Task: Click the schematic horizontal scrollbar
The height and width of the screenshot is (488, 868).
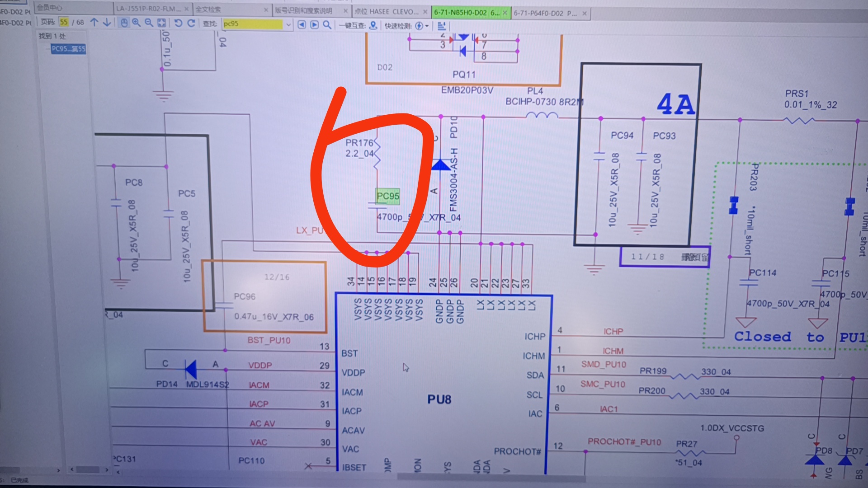Action: pos(491,477)
